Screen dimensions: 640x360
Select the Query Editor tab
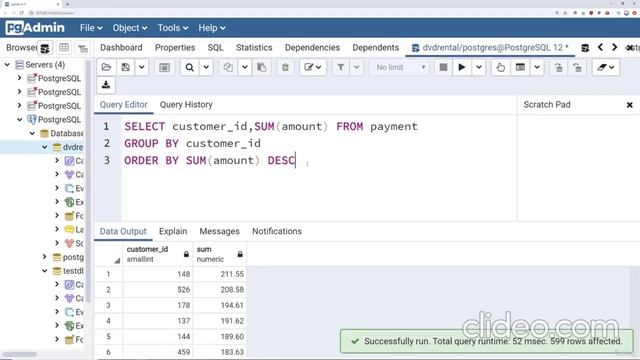coord(124,104)
